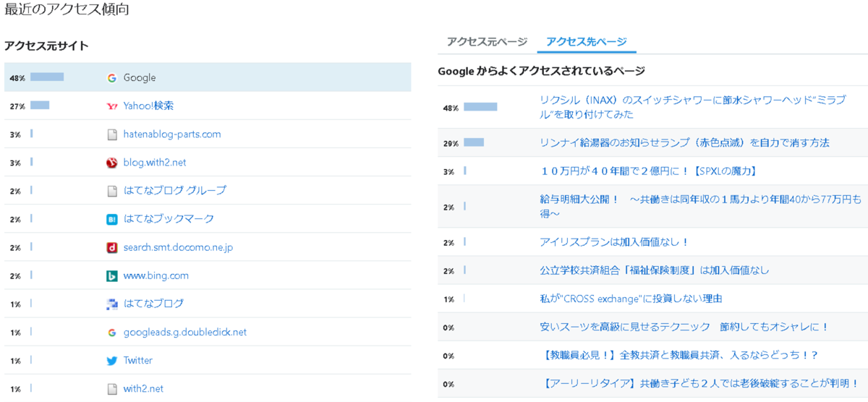Screen dimensions: 868x402
Task: Click the アクセス元サイト heading
Action: click(x=46, y=46)
